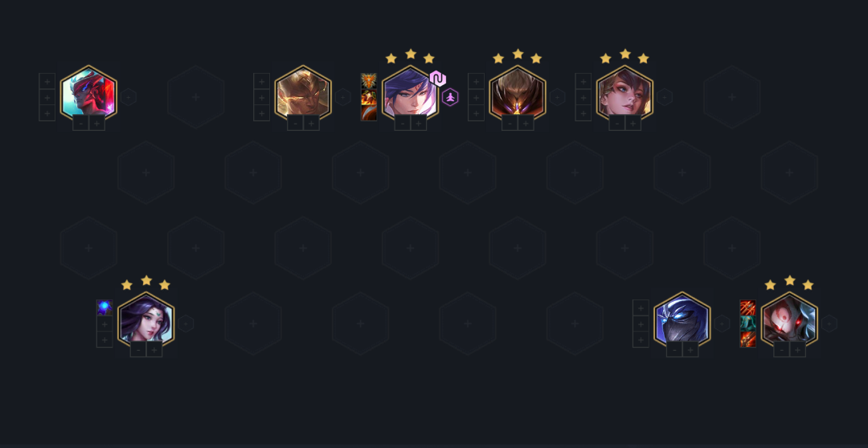
Task: Increase star level of the blue armored champion
Action: pyautogui.click(x=690, y=350)
